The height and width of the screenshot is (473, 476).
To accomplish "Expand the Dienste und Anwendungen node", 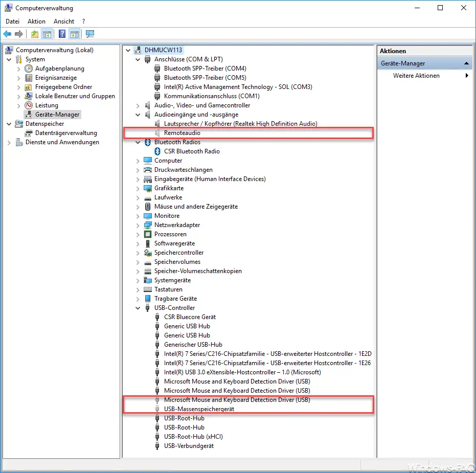I will (9, 142).
